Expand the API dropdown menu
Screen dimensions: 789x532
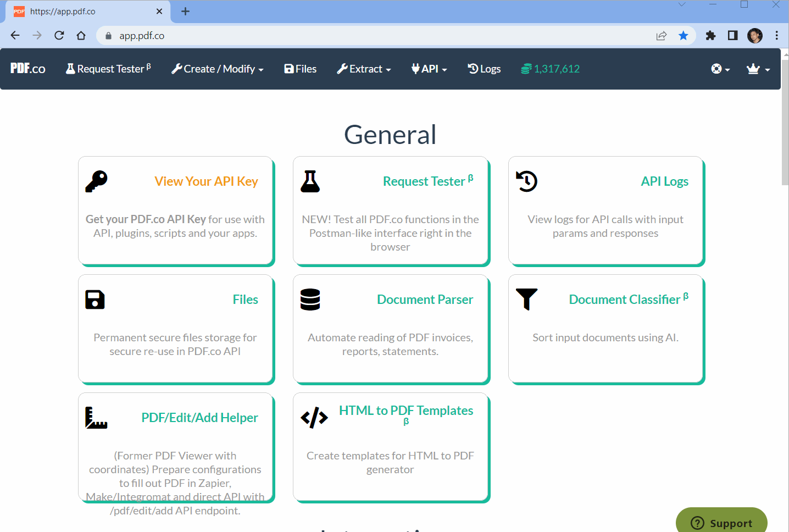pos(429,69)
